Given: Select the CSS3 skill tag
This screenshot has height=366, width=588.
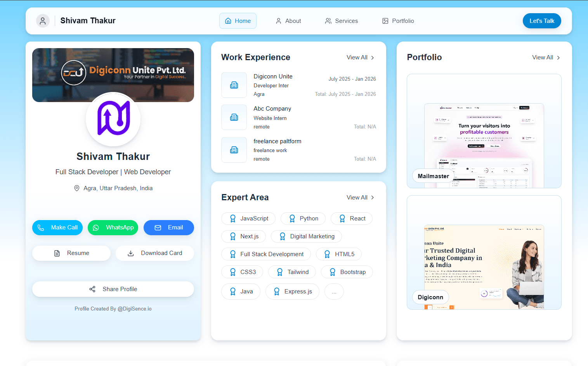Looking at the screenshot, I should click(242, 272).
